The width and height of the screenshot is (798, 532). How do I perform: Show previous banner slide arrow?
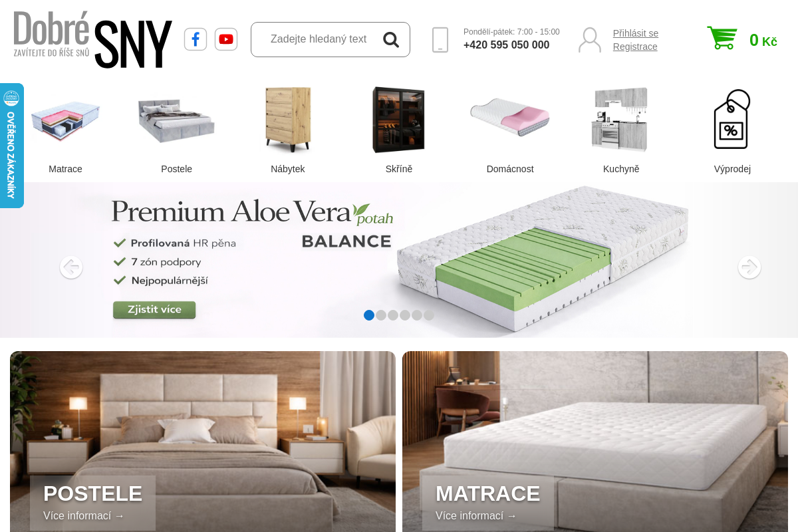(71, 267)
